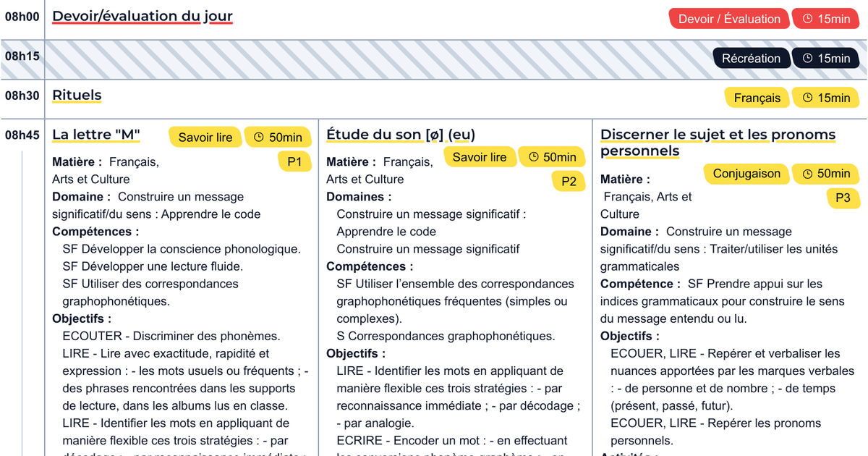Image resolution: width=868 pixels, height=456 pixels.
Task: Open the "Devoir/évaluation du jour" lesson
Action: 142,16
